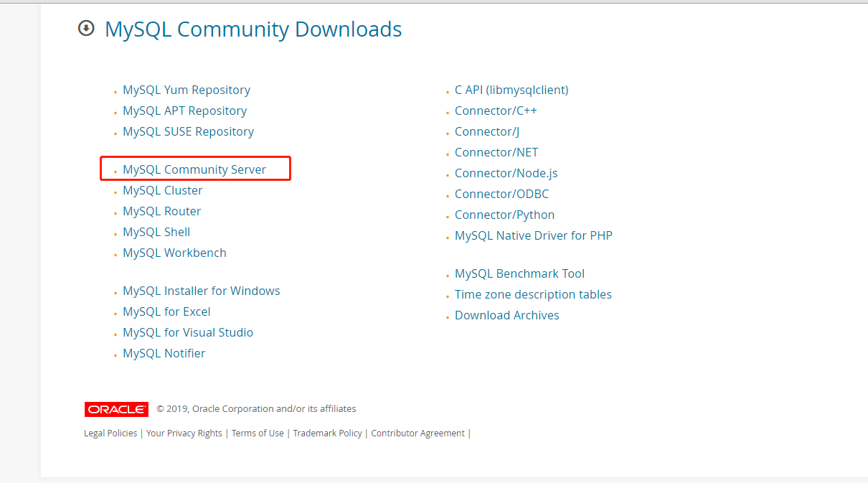Screen dimensions: 868x483
Task: Open the MySQL Router link
Action: [x=161, y=212]
